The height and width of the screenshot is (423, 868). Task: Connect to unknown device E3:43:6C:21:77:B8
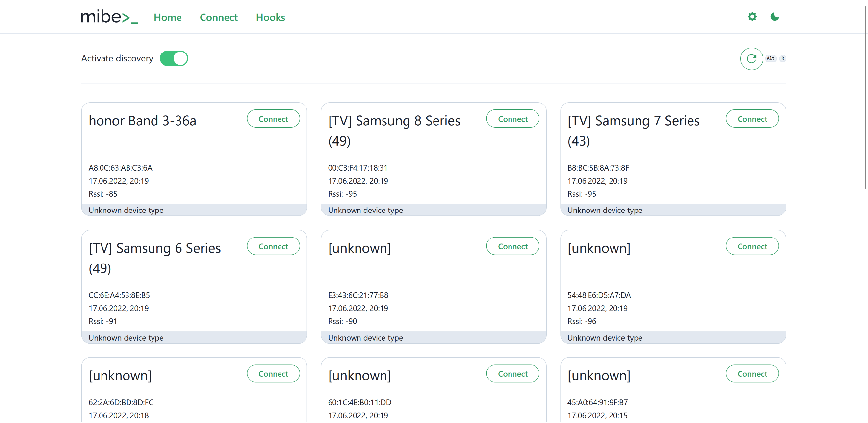pos(513,246)
